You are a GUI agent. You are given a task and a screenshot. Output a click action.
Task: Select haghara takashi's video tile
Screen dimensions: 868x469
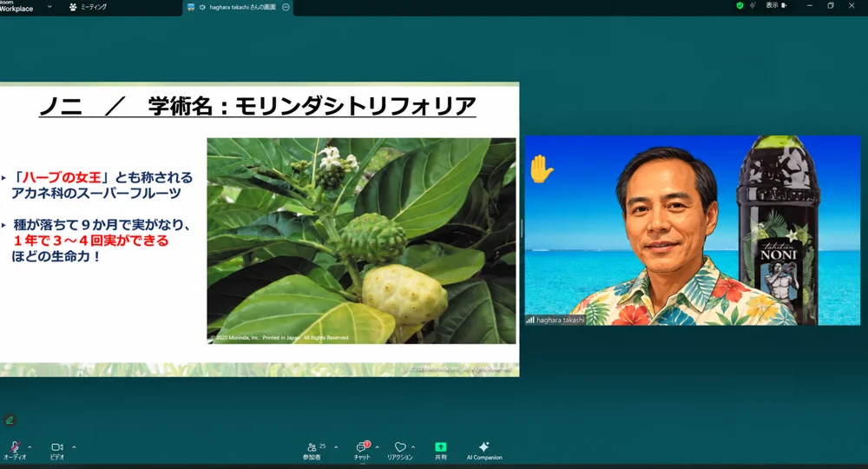[x=693, y=230]
